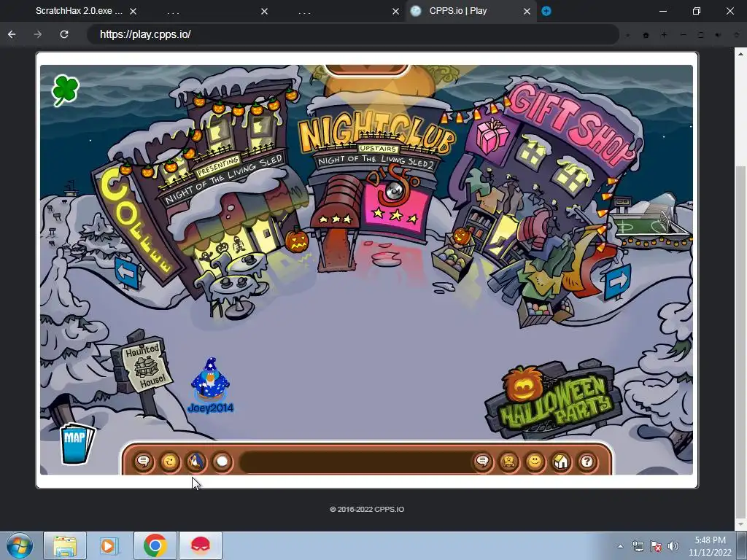This screenshot has width=747, height=560.
Task: Open Google Chrome from the taskbar
Action: point(155,545)
